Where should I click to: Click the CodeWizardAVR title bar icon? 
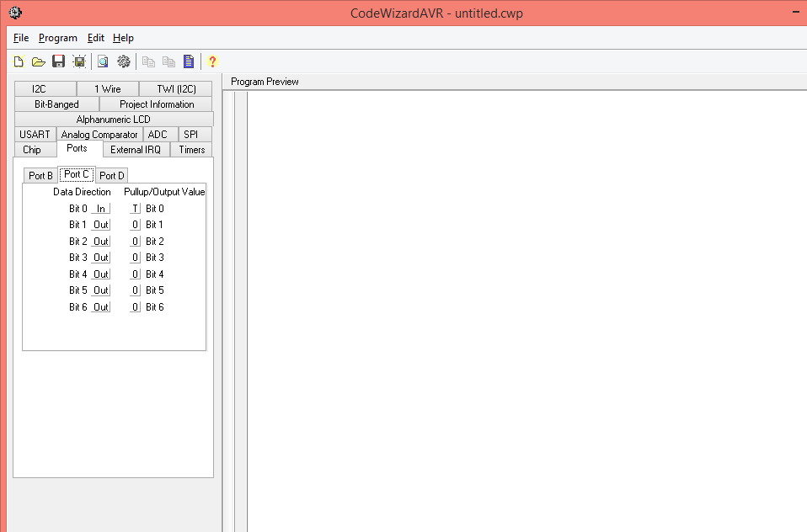[x=15, y=13]
